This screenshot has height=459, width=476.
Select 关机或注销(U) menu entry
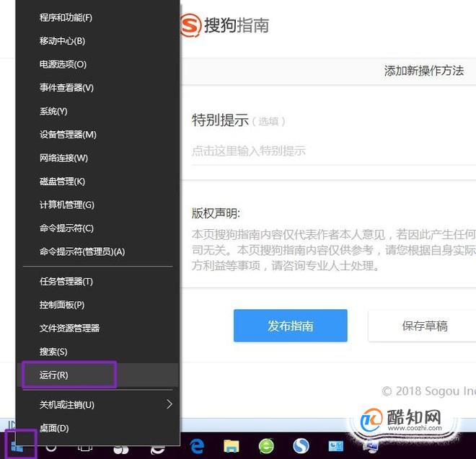[x=98, y=404]
